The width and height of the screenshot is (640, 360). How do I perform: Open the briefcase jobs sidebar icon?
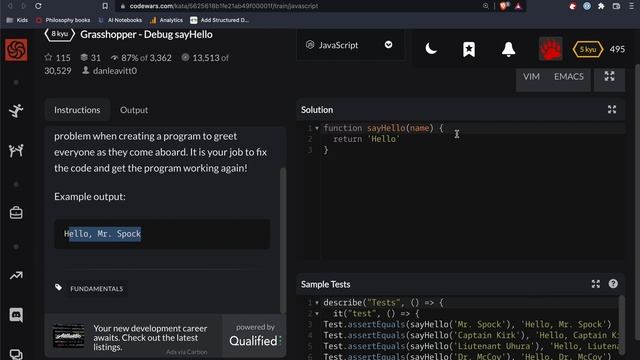point(16,212)
